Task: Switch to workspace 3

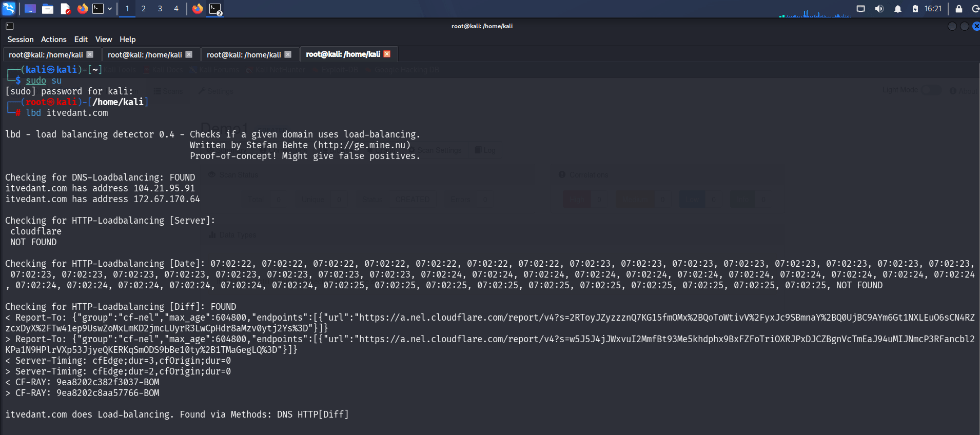Action: pyautogui.click(x=160, y=9)
